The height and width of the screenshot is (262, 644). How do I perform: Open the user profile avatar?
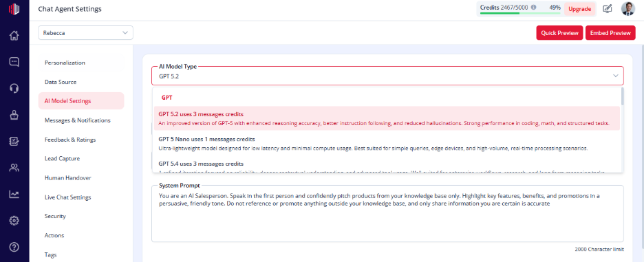point(628,9)
